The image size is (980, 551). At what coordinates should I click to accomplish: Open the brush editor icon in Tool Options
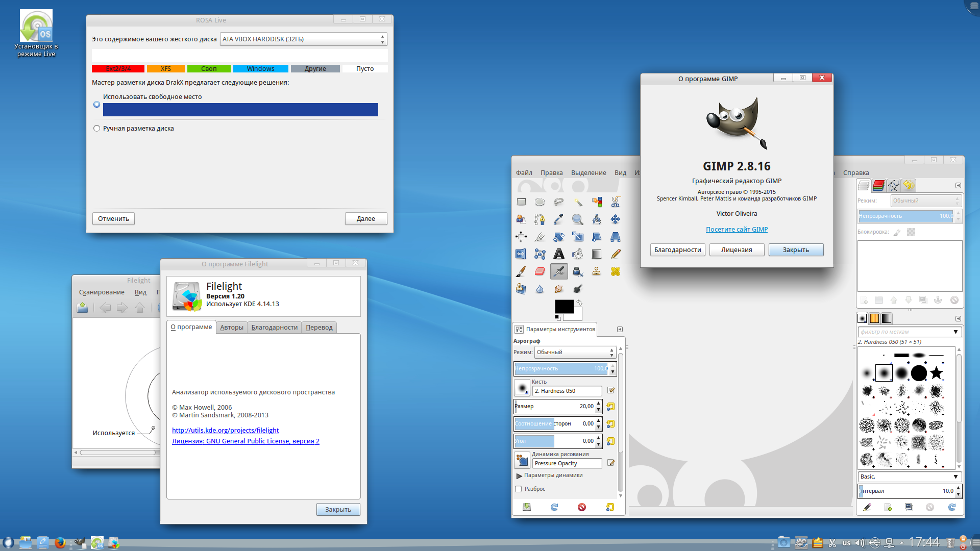click(611, 390)
